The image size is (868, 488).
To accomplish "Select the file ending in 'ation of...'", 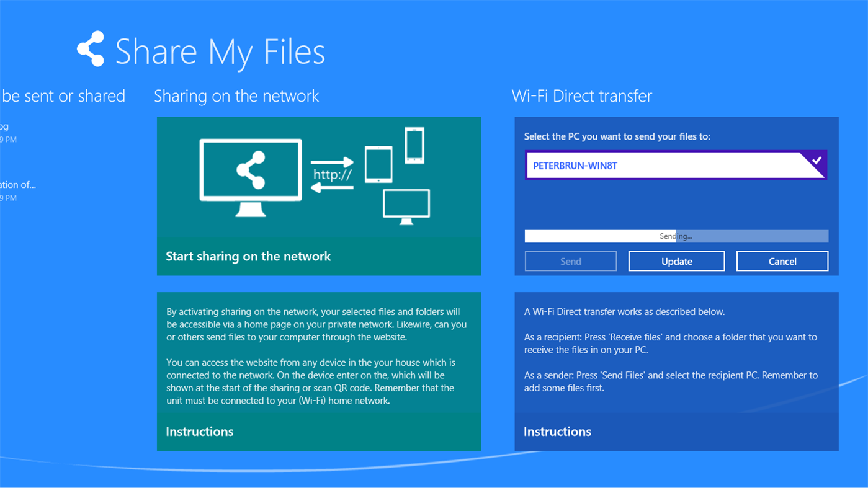I will pos(19,184).
